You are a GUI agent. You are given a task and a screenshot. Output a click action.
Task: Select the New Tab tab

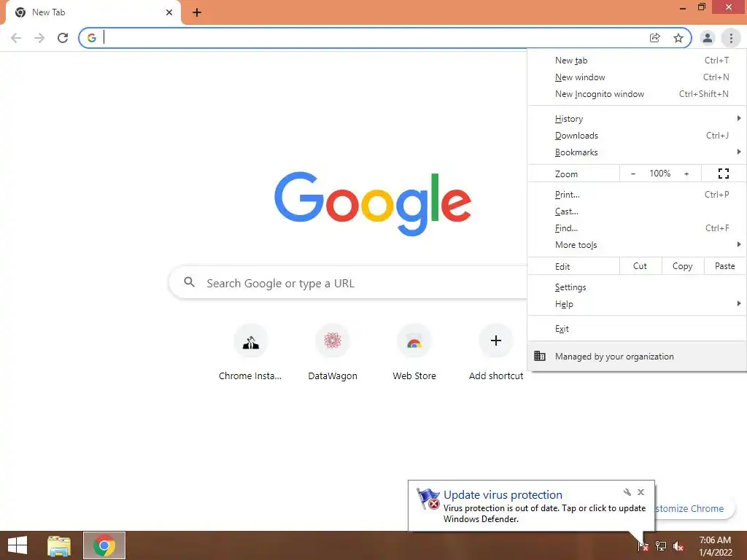click(x=93, y=12)
